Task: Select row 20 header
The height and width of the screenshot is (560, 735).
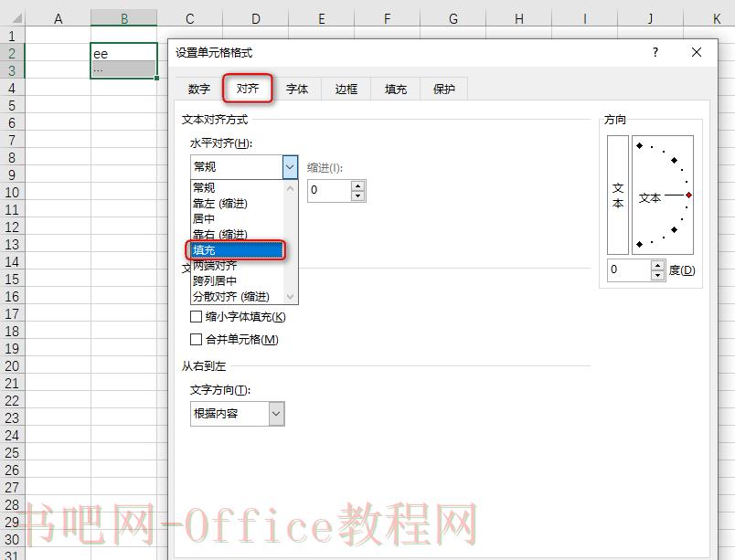Action: [x=12, y=365]
